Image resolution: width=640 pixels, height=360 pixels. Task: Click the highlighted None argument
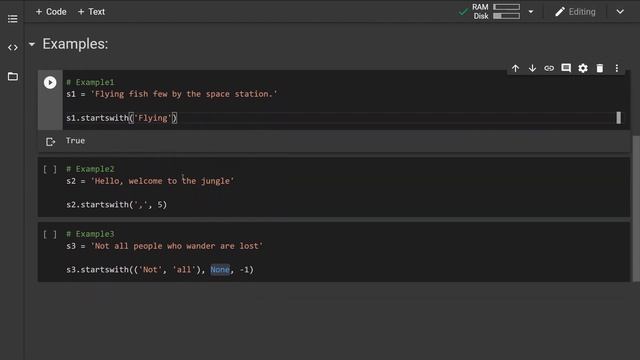pyautogui.click(x=220, y=269)
